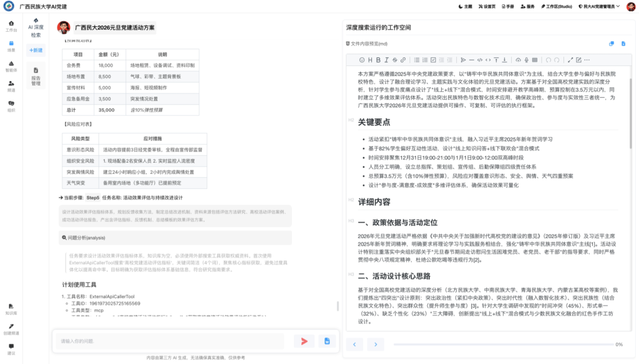
Task: Insert a task checklist in the editor
Action: tap(432, 60)
